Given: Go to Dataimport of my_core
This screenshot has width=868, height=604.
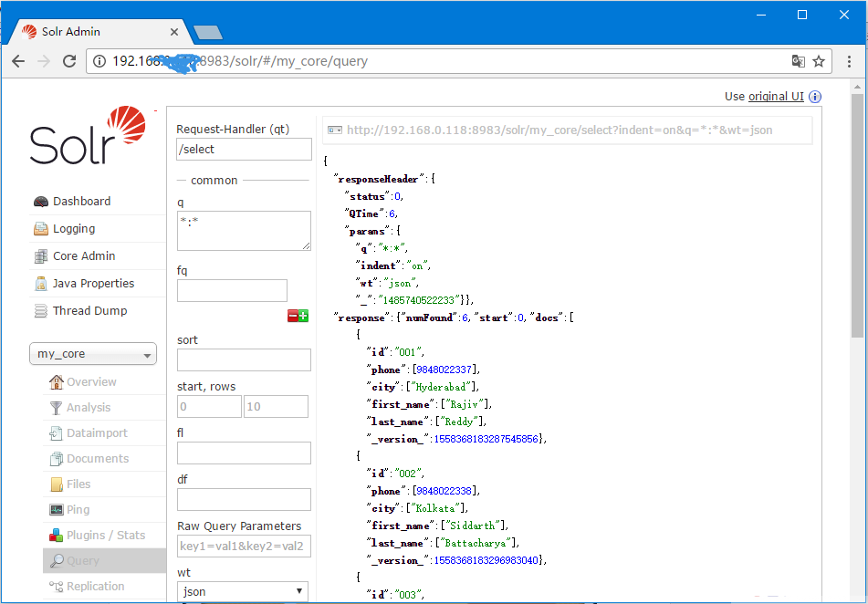Looking at the screenshot, I should pos(97,433).
